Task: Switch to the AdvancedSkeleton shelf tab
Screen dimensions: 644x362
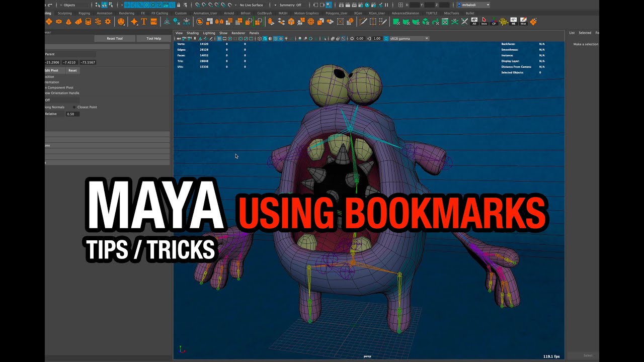Action: (406, 13)
